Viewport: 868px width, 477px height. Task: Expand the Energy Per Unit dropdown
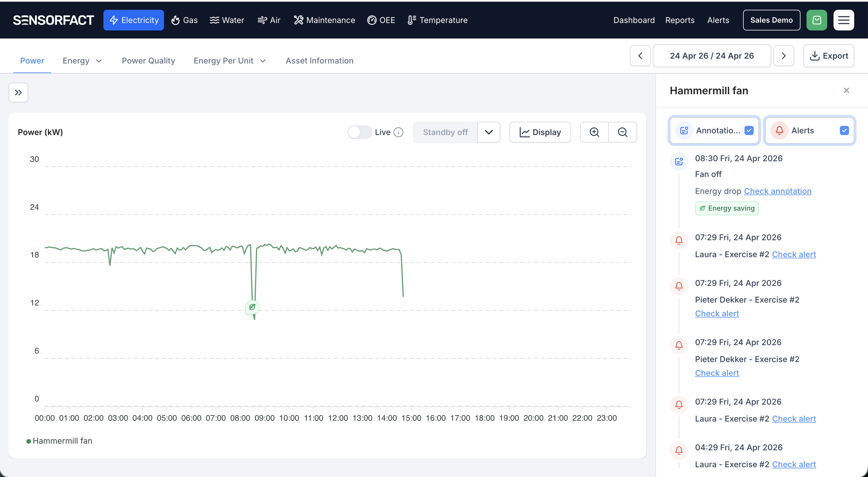click(263, 61)
